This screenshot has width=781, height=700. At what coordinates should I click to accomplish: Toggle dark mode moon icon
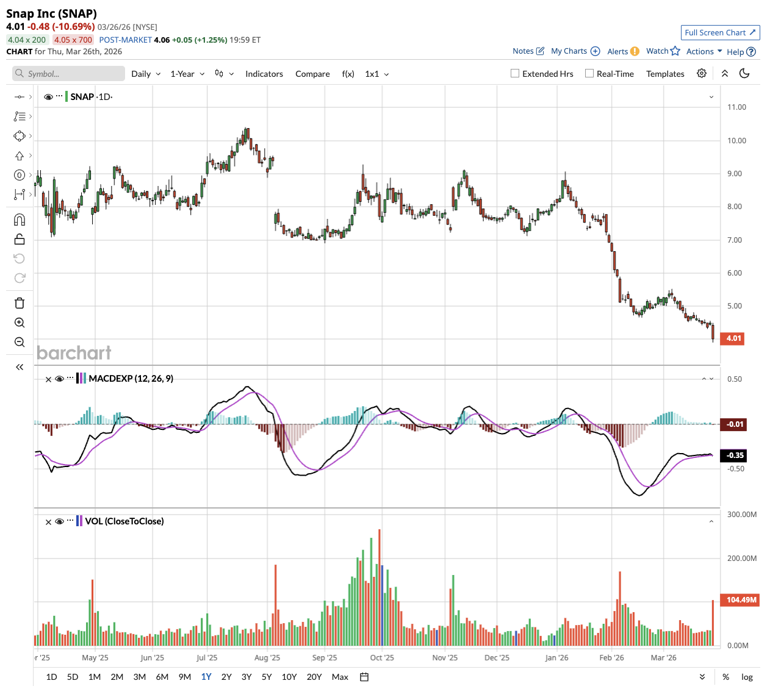coord(744,73)
